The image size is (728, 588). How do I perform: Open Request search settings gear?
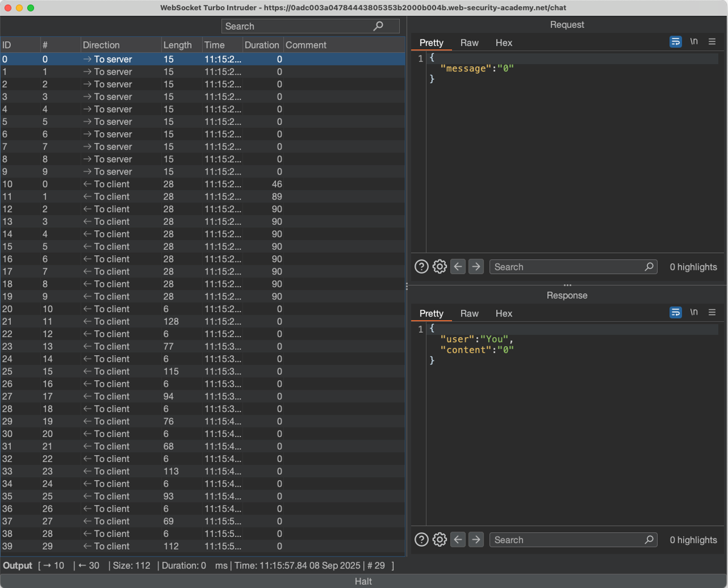click(x=439, y=267)
